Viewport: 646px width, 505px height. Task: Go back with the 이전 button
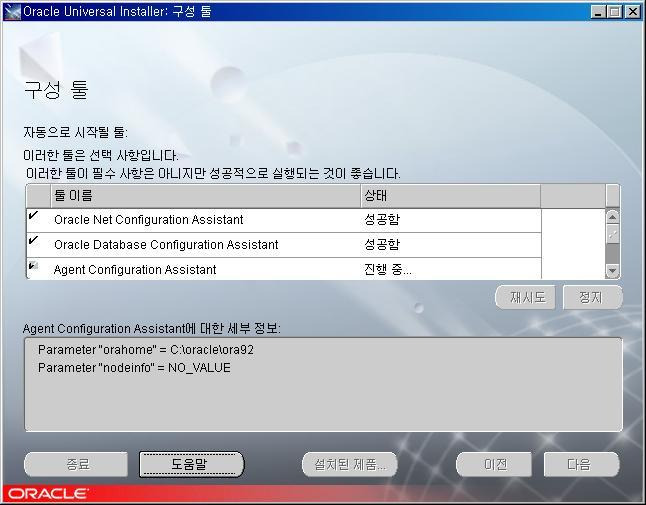[x=494, y=464]
